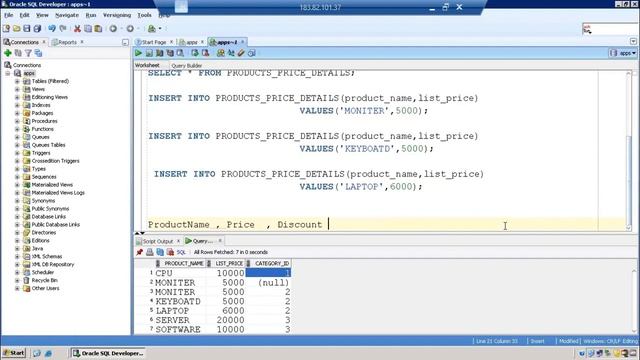Open the File menu
The image size is (640, 360).
coord(9,15)
